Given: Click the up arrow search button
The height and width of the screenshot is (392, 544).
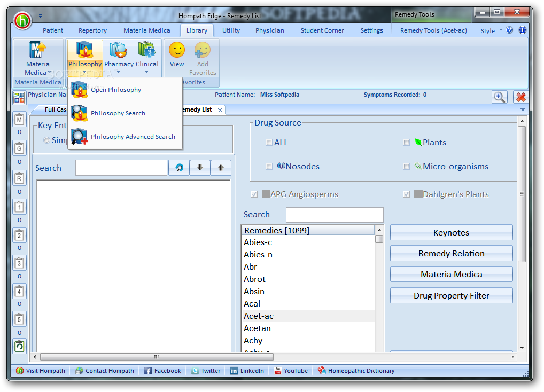Looking at the screenshot, I should [x=221, y=168].
